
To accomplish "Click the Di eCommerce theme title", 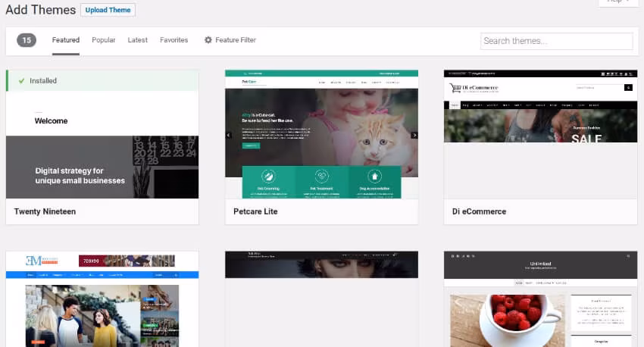I will pyautogui.click(x=479, y=211).
